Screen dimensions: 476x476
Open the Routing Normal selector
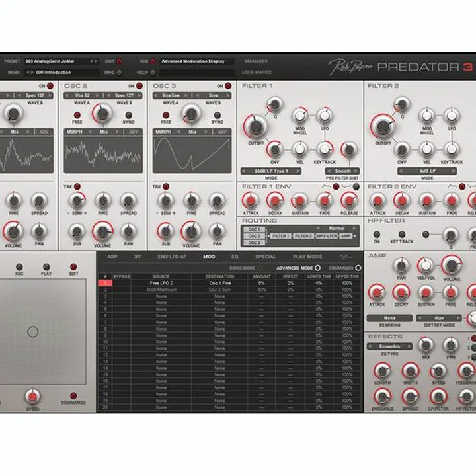point(337,228)
